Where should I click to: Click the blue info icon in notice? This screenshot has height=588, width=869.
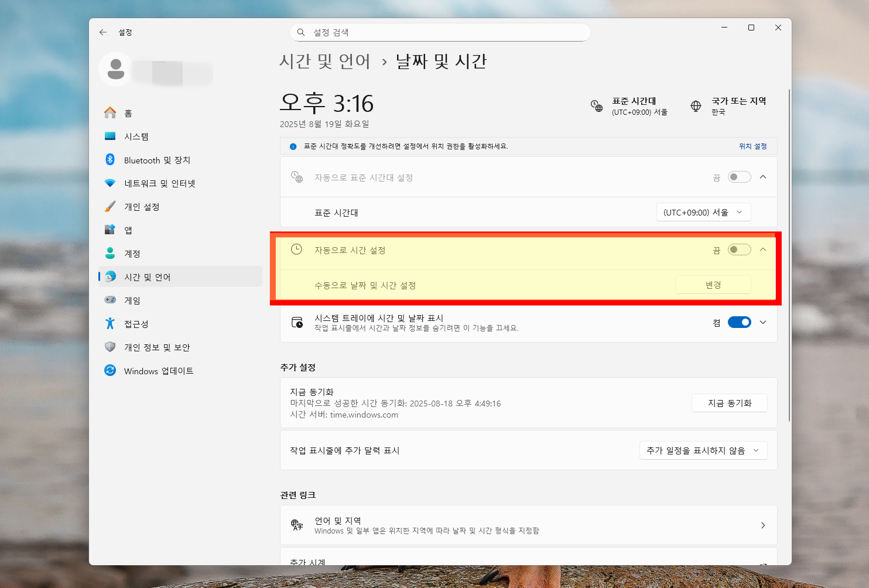click(x=293, y=146)
